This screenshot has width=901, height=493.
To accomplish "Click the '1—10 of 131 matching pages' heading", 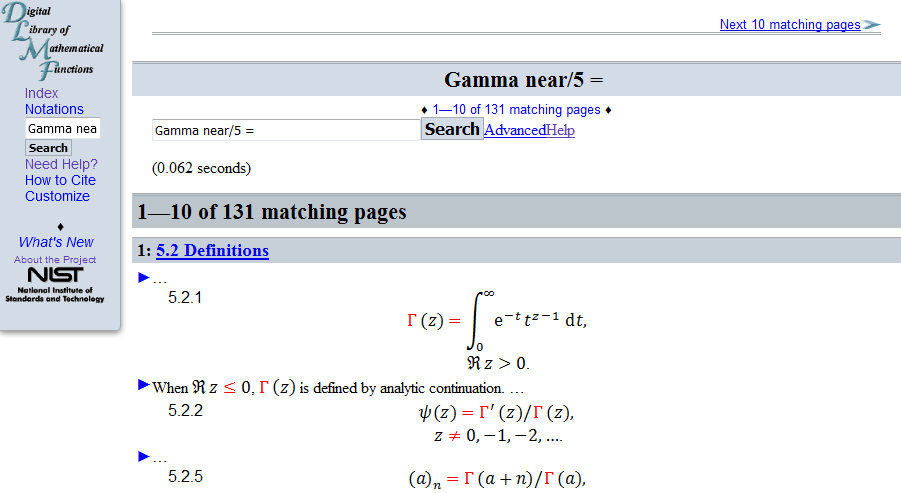I will click(272, 212).
